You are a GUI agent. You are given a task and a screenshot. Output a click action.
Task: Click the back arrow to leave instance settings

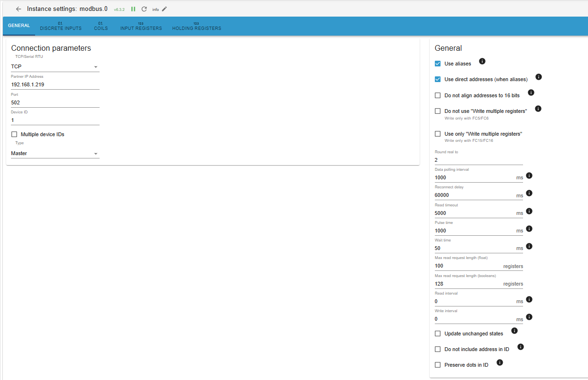18,9
